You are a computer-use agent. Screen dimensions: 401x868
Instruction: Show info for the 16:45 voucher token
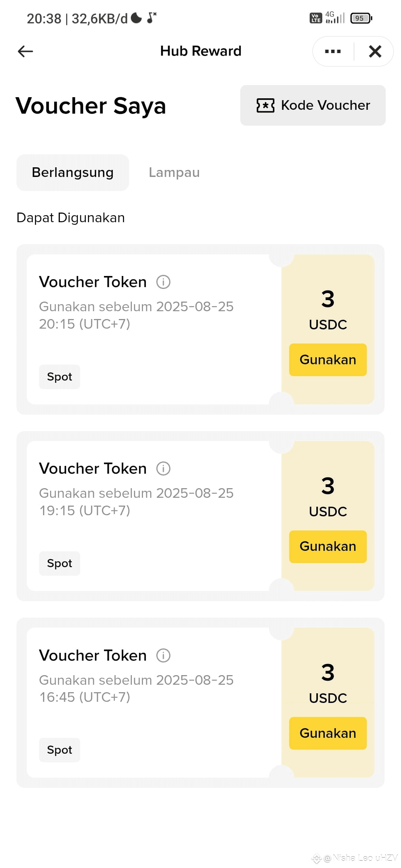[x=163, y=655]
